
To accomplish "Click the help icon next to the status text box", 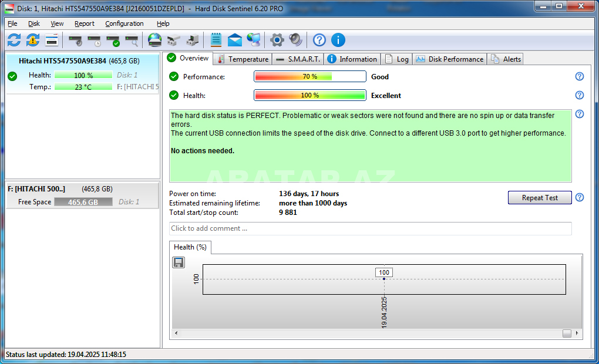I will [580, 114].
